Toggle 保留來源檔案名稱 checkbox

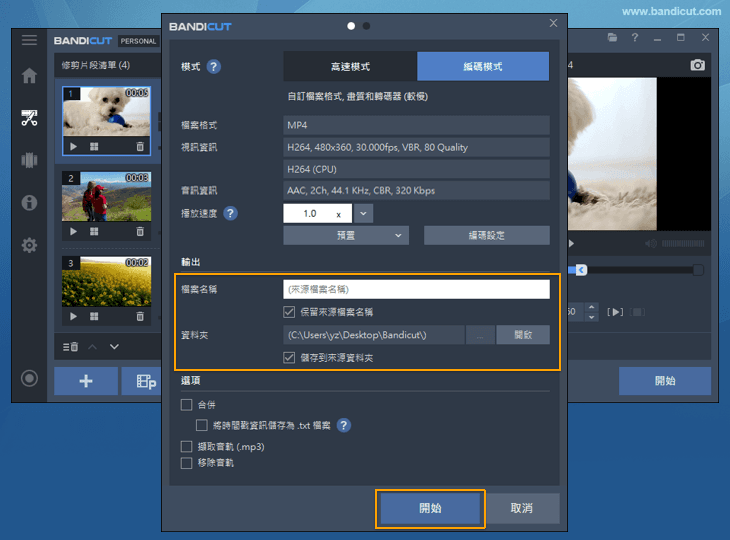point(290,312)
